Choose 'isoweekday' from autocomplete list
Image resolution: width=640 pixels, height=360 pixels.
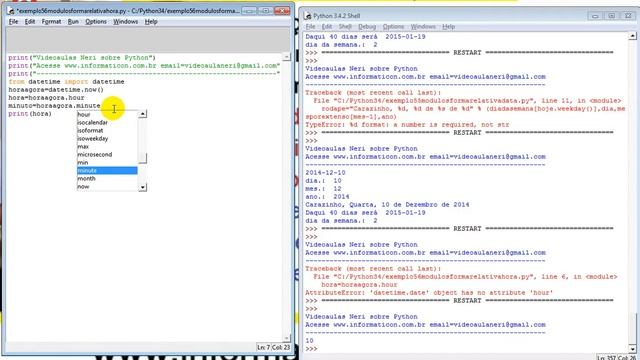coord(107,138)
